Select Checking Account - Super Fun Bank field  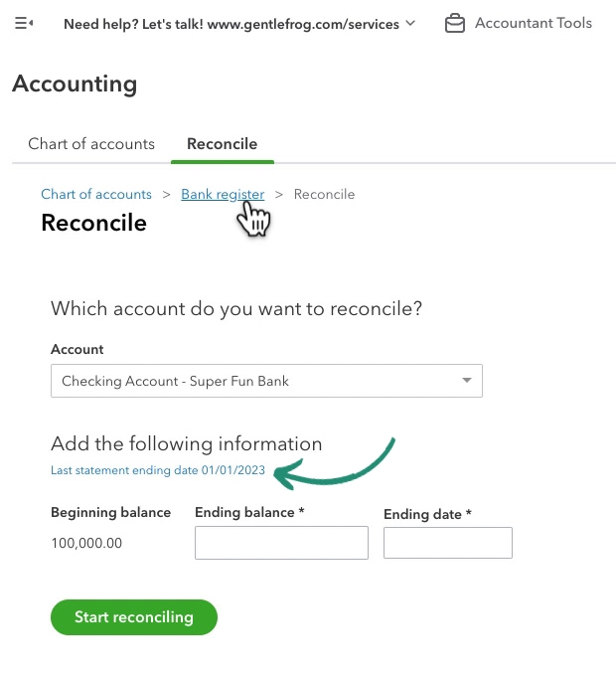point(266,381)
